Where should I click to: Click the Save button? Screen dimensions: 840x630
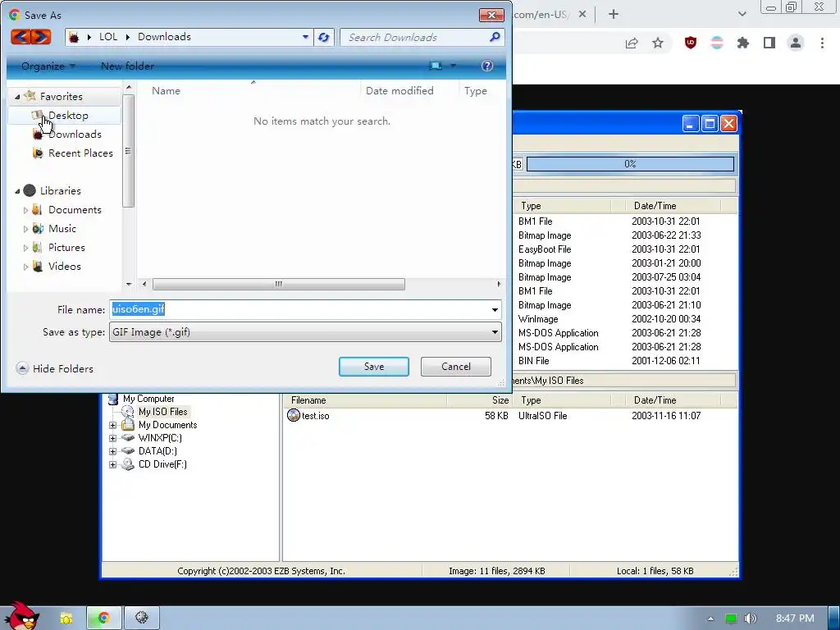(374, 367)
